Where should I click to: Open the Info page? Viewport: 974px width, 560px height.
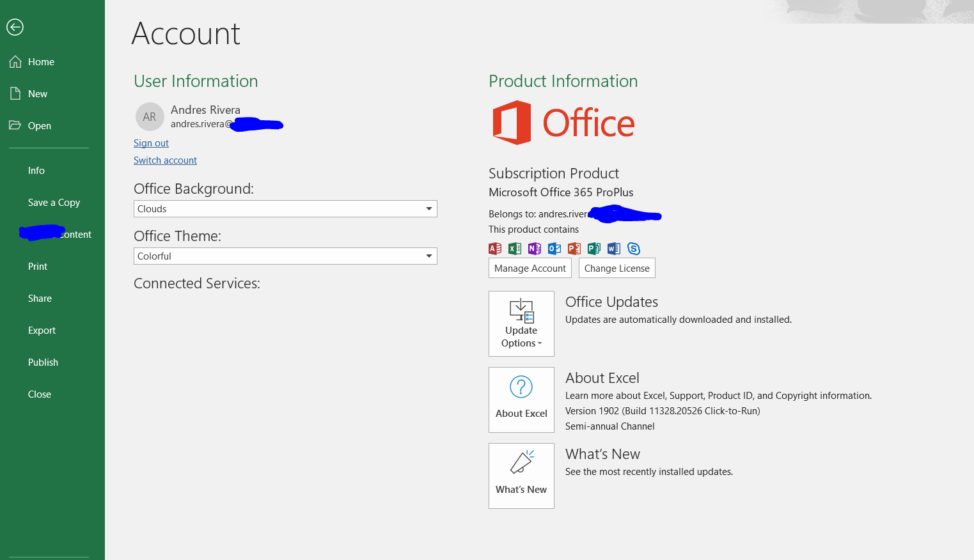coord(36,171)
